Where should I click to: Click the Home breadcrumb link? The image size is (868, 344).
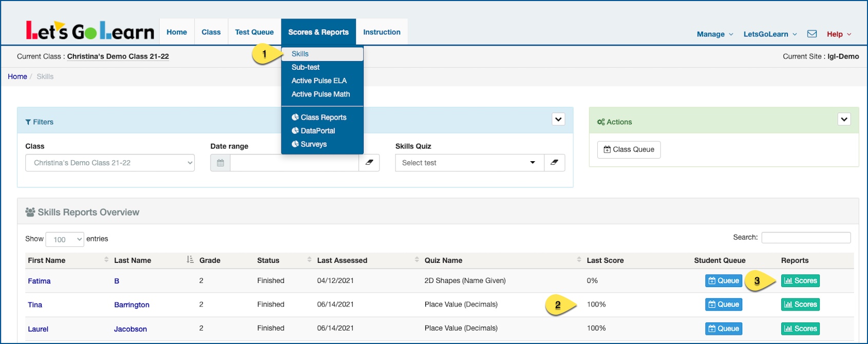coord(17,77)
